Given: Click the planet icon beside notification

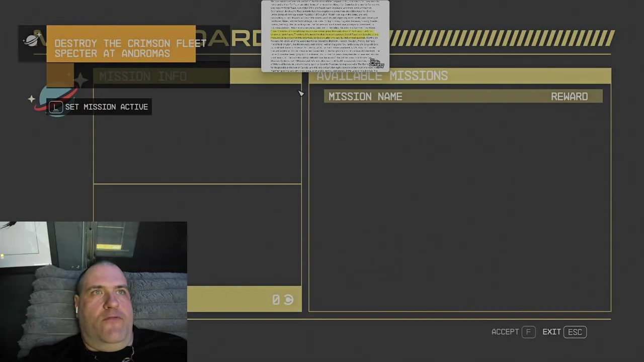Looking at the screenshot, I should coord(32,40).
